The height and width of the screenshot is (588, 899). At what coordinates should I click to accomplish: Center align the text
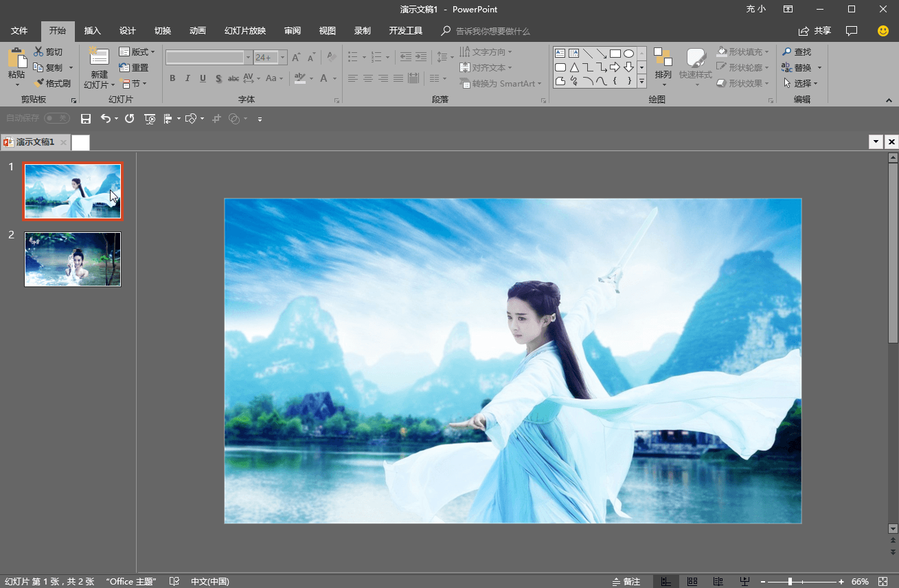tap(368, 78)
